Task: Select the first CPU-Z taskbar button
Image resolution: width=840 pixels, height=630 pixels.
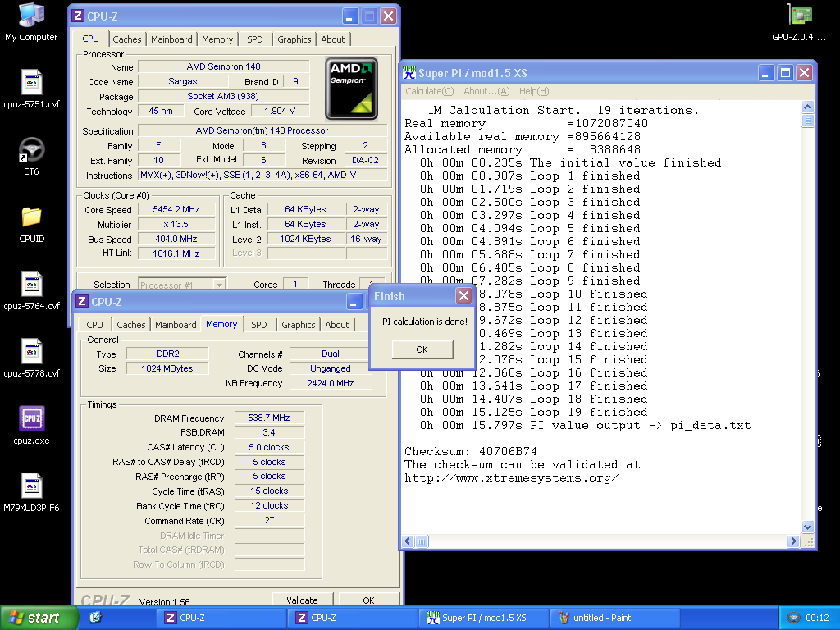Action: coord(221,618)
